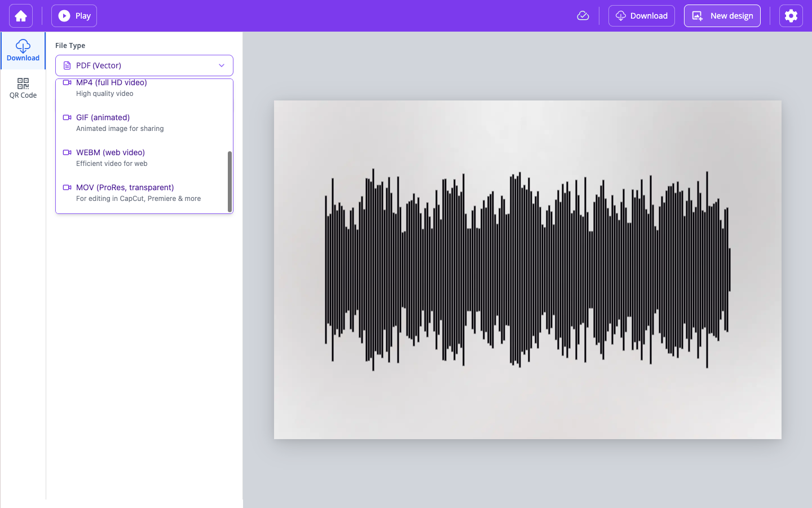Click the scrollbar in the file type list
Screen dimensions: 812x508
tap(230, 181)
